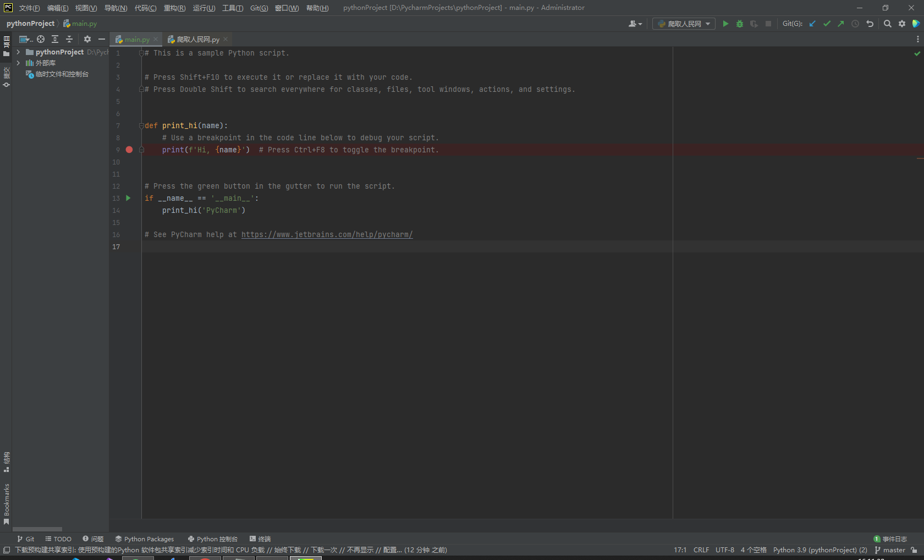This screenshot has height=560, width=924.
Task: Toggle tool window quick access icon at status bar left
Action: click(x=7, y=550)
